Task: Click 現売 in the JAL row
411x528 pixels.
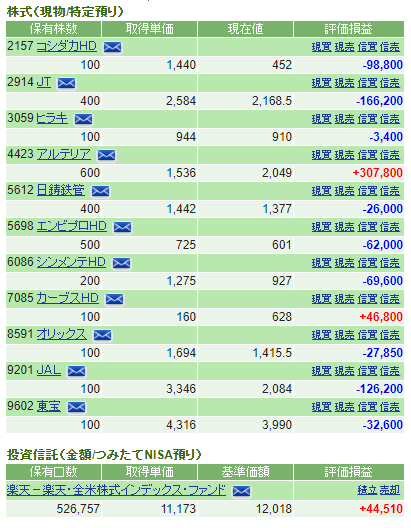Action: pyautogui.click(x=344, y=371)
